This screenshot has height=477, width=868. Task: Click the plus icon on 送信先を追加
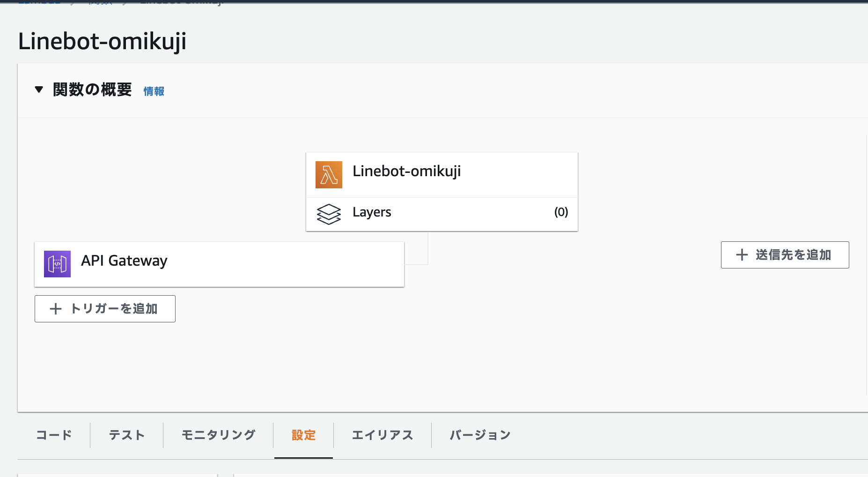coord(742,254)
